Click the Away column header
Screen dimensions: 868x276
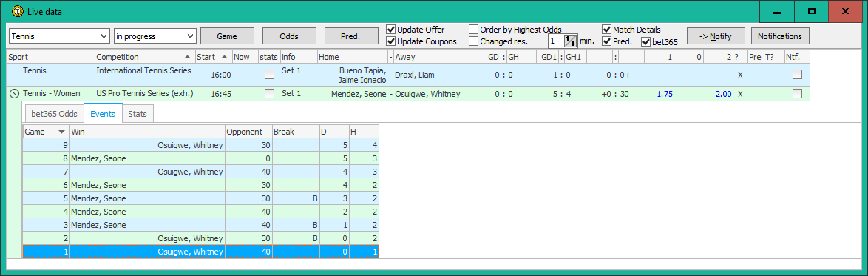(428, 56)
